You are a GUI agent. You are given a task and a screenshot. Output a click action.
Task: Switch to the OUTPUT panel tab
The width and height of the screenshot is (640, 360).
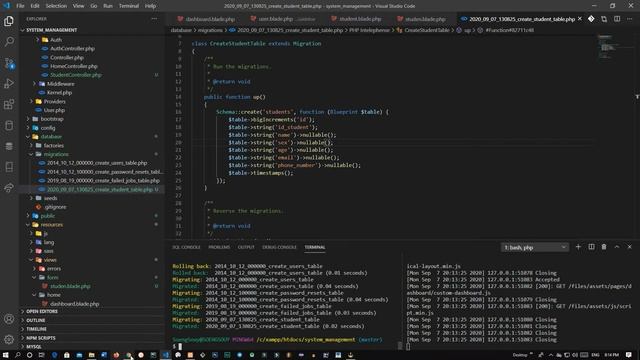point(246,247)
